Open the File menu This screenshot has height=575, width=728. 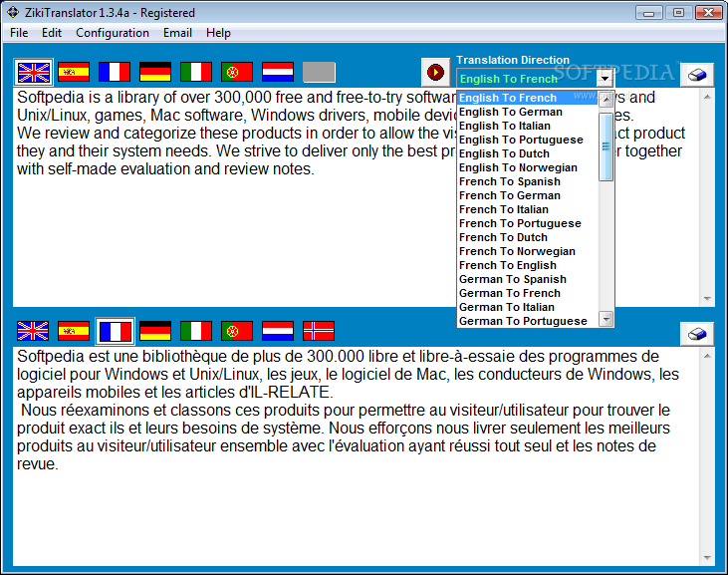click(x=19, y=33)
